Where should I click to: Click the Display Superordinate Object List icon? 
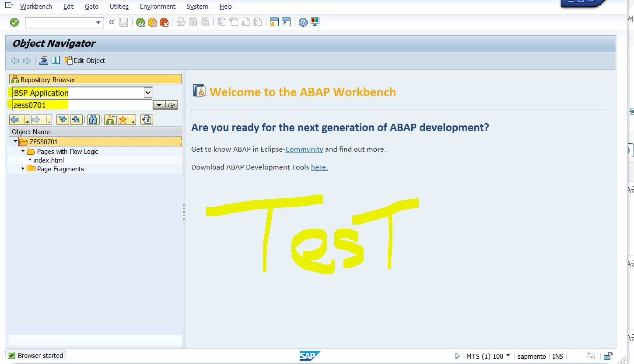pyautogui.click(x=110, y=120)
